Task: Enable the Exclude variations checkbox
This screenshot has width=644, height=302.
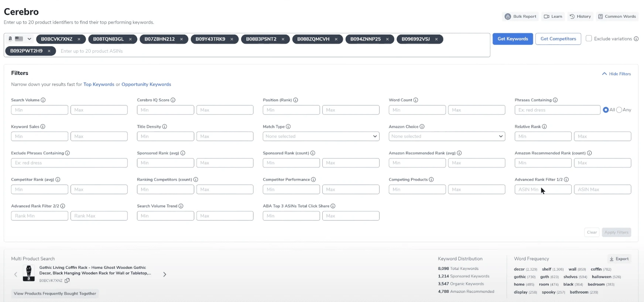Action: [589, 38]
